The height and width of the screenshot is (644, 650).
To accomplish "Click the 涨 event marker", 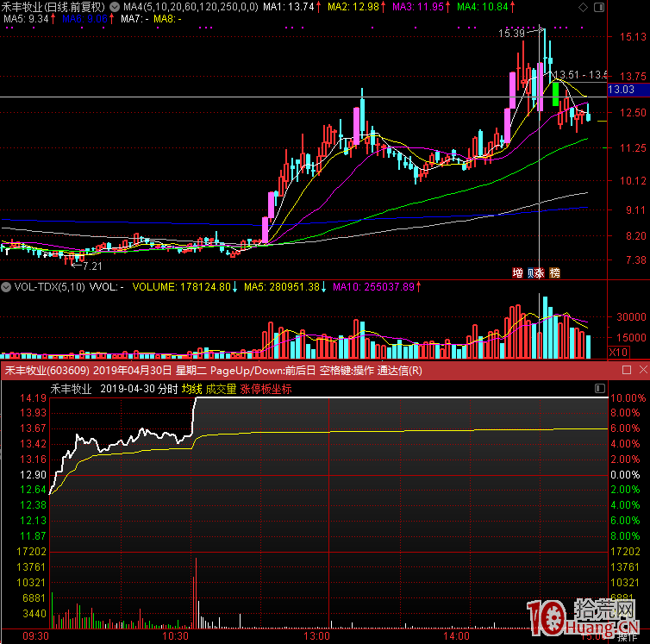I will (x=540, y=273).
